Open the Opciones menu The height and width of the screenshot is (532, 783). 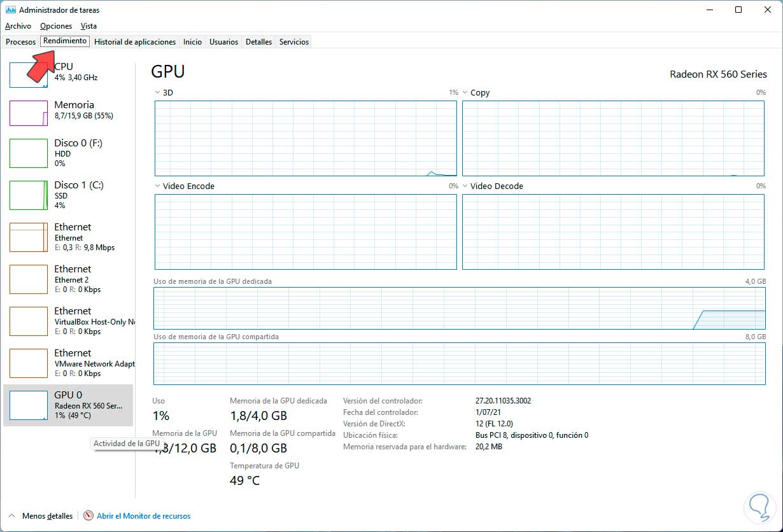point(56,26)
